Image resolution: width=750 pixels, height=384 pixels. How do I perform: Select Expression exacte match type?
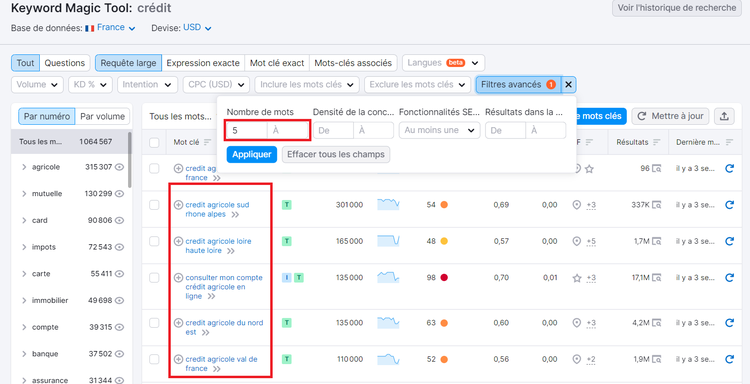[x=203, y=63]
